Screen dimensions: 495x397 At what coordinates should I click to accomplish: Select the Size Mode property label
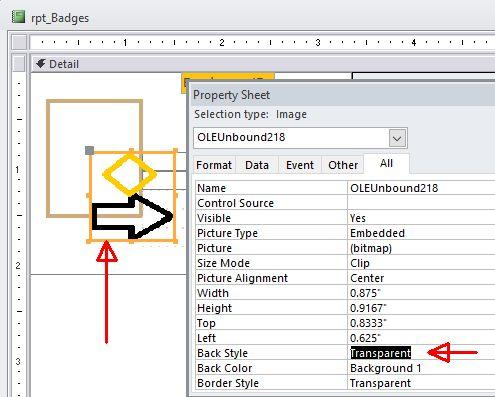tap(223, 263)
